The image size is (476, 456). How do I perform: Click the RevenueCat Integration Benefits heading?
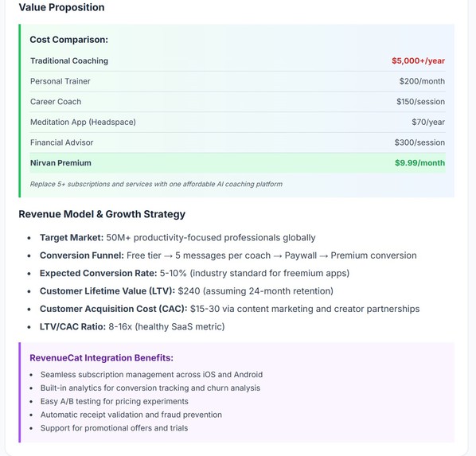pos(101,358)
